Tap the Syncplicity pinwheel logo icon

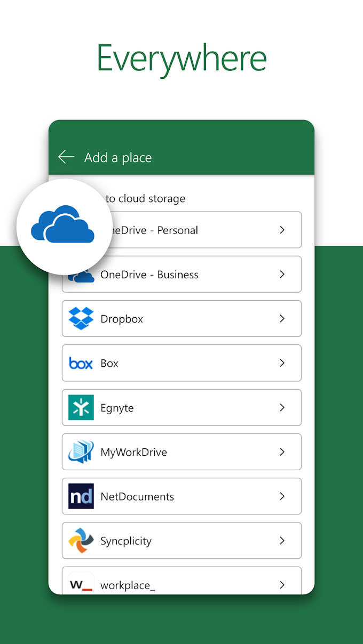[x=81, y=541]
